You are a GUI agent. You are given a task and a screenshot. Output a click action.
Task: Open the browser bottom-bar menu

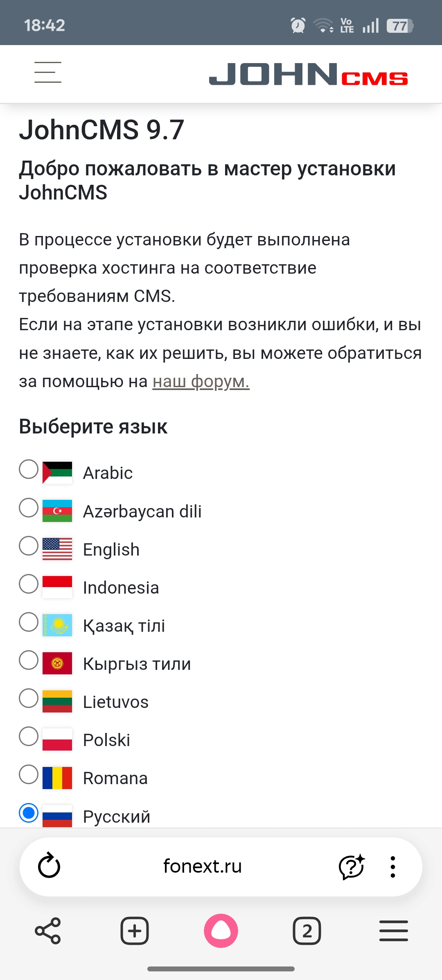[x=393, y=931]
